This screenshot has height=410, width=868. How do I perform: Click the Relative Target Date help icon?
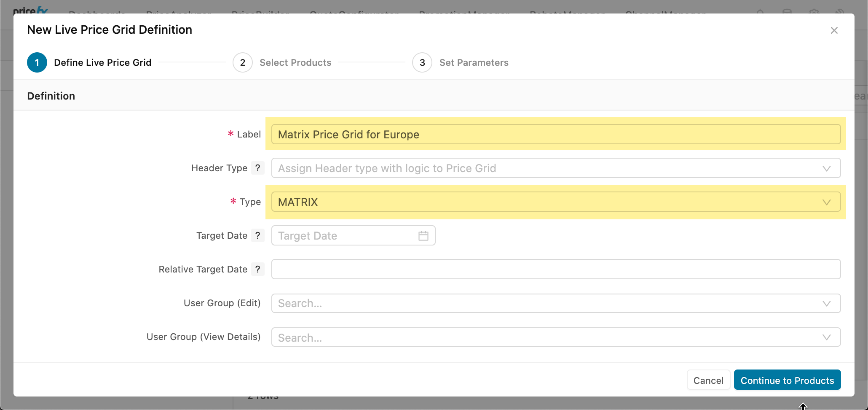[x=257, y=269]
